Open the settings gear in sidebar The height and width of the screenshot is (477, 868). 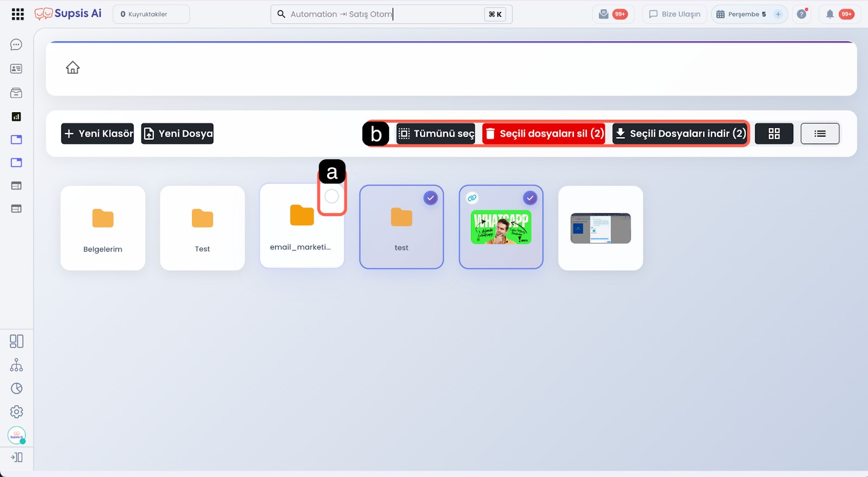[16, 412]
